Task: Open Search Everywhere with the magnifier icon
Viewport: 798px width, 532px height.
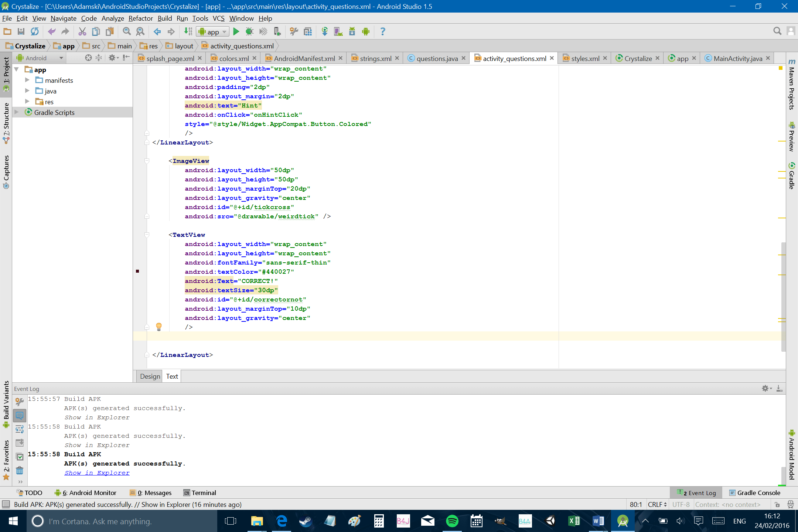Action: click(778, 31)
